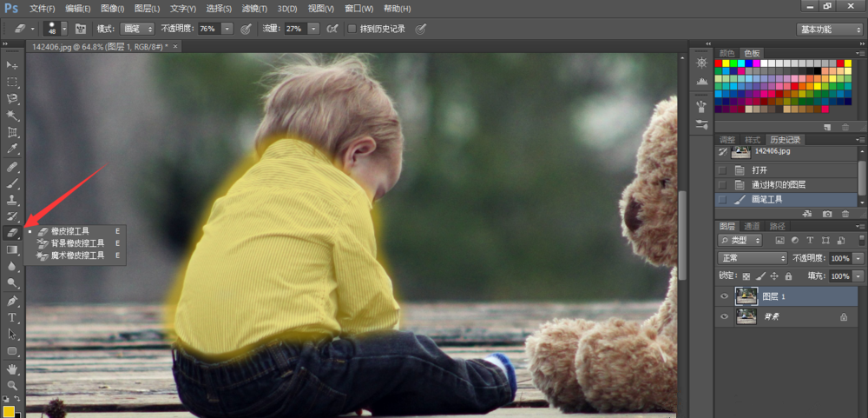The image size is (868, 418).
Task: Set history brush source at 打开 state
Action: click(722, 170)
